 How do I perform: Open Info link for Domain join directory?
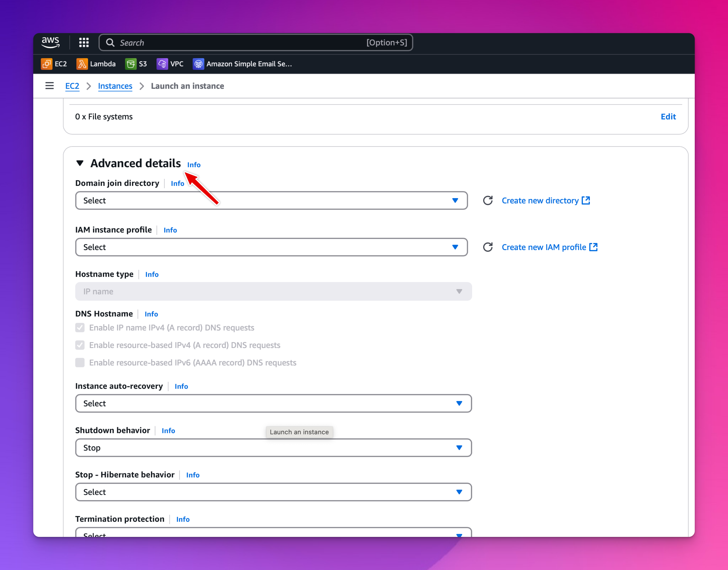coord(178,184)
